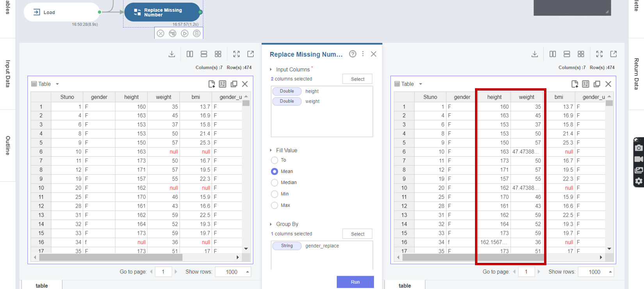Expand input data panel to fullscreen
Image resolution: width=644 pixels, height=289 pixels.
click(x=237, y=54)
